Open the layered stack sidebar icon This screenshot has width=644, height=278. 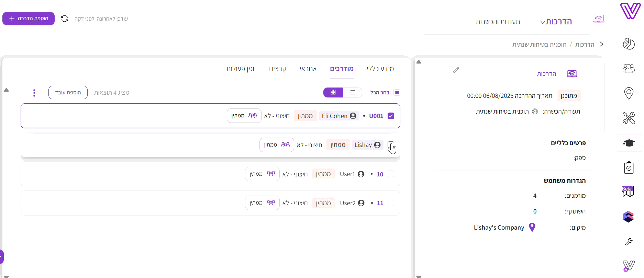628,217
